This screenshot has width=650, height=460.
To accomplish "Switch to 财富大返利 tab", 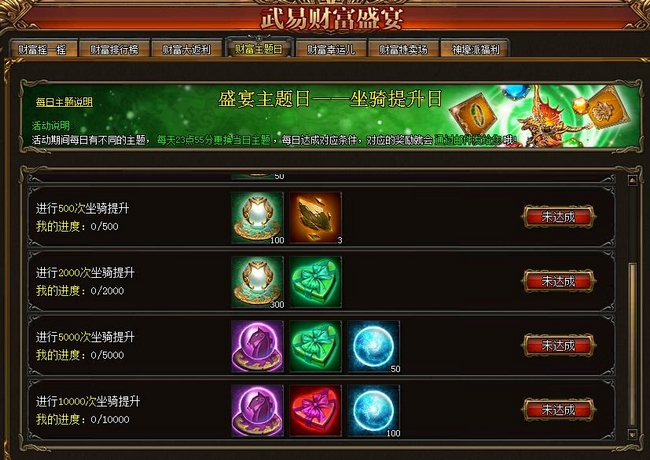I will coord(187,49).
